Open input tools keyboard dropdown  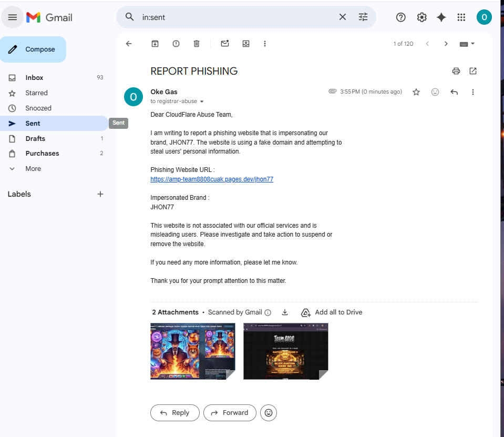pos(467,44)
